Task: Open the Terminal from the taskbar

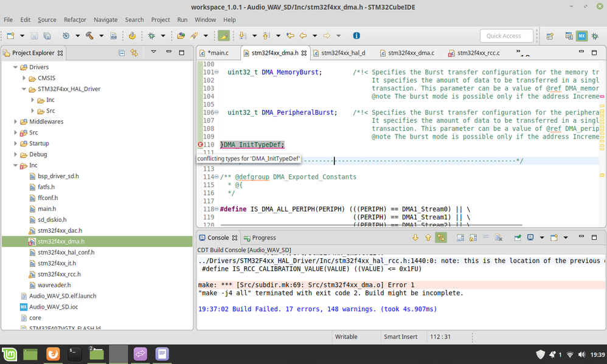Action: [x=75, y=354]
